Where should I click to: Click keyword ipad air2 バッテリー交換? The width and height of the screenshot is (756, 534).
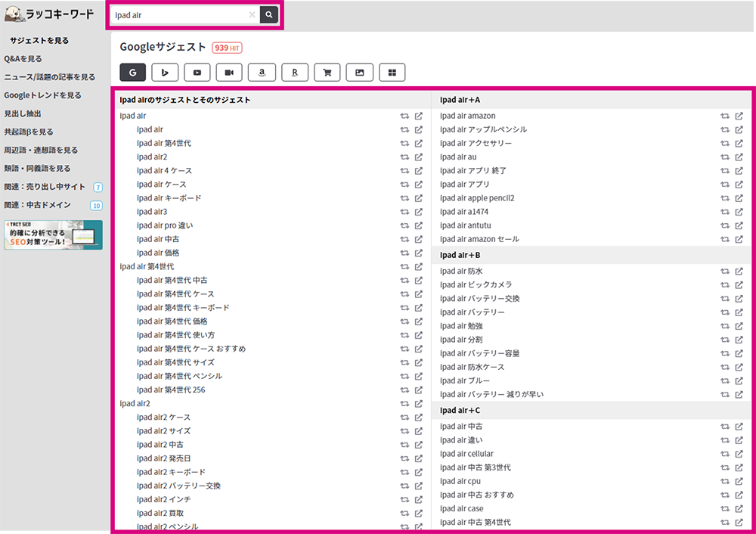178,486
